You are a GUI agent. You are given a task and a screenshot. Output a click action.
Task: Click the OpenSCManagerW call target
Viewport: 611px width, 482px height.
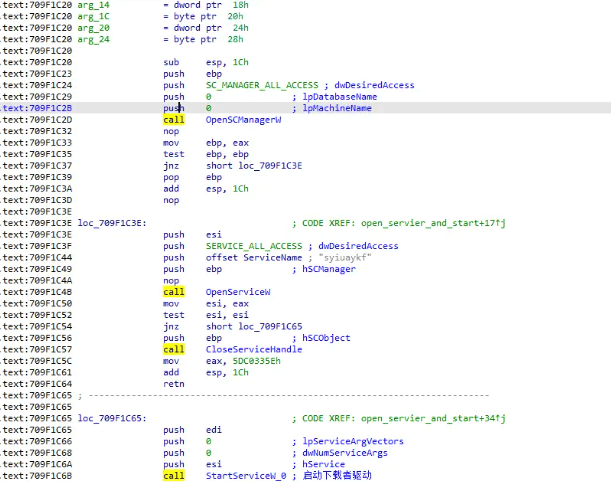pos(243,119)
